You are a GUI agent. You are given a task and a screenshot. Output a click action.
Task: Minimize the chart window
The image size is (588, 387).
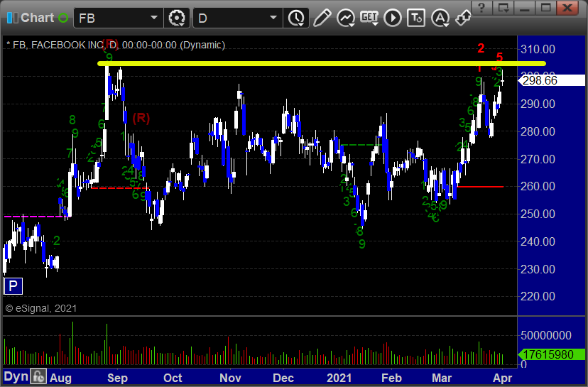coord(525,8)
